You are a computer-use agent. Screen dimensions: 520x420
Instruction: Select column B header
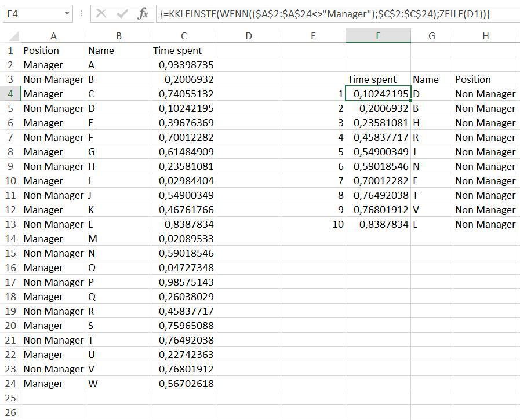118,36
